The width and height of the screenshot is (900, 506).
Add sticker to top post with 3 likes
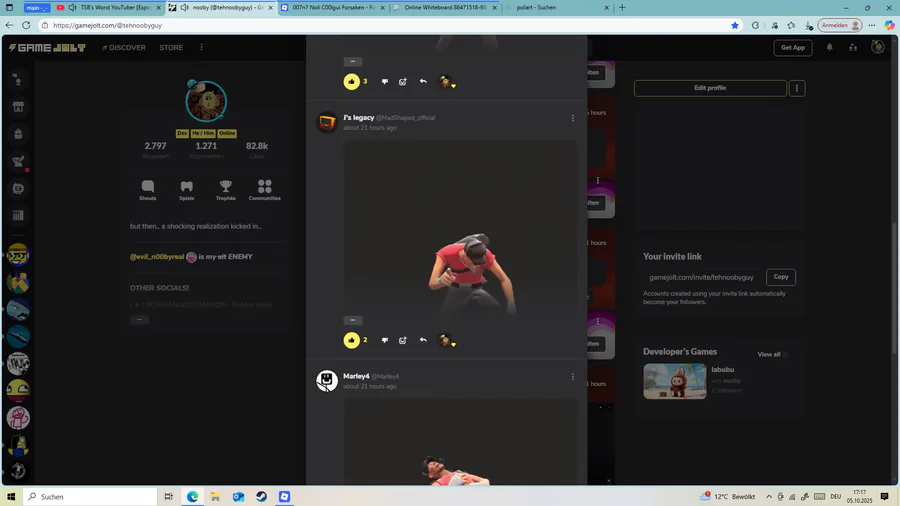[x=403, y=81]
